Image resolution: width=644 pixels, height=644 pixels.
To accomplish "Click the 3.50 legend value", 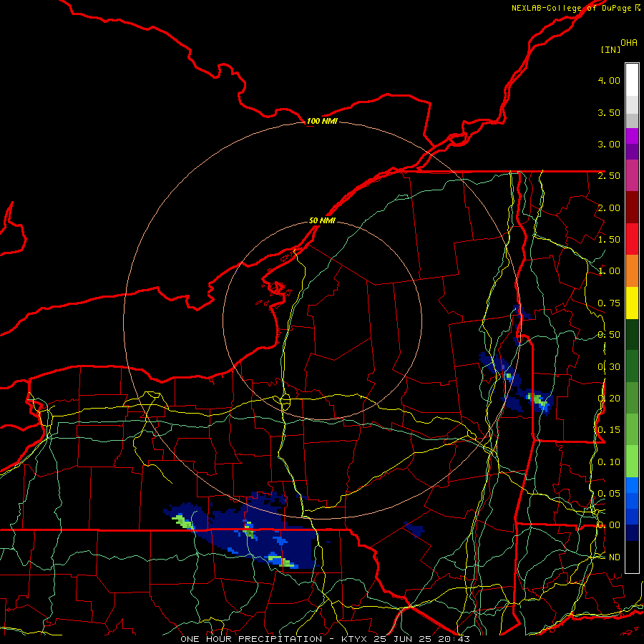I will point(609,112).
